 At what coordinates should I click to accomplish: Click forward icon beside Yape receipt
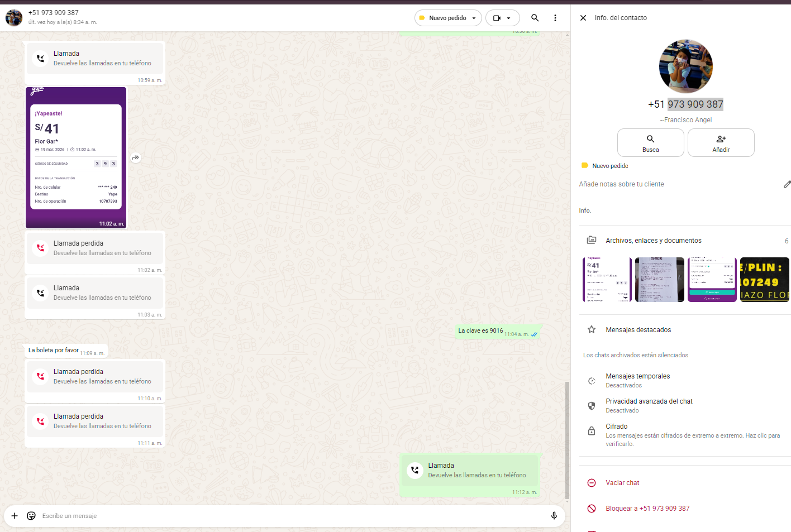pyautogui.click(x=135, y=158)
